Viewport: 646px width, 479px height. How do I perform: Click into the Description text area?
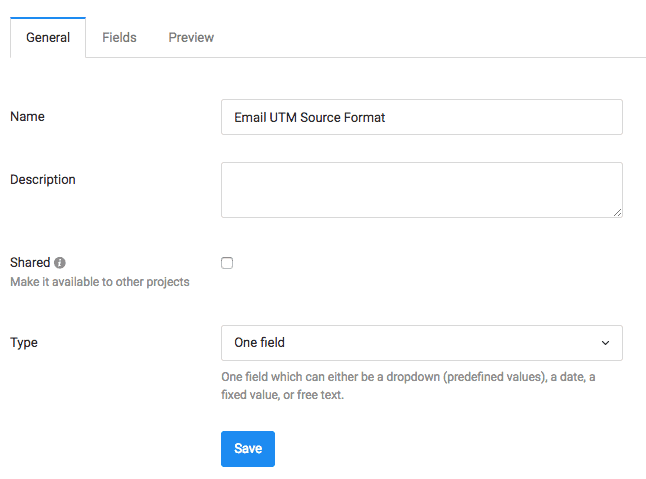click(x=421, y=190)
